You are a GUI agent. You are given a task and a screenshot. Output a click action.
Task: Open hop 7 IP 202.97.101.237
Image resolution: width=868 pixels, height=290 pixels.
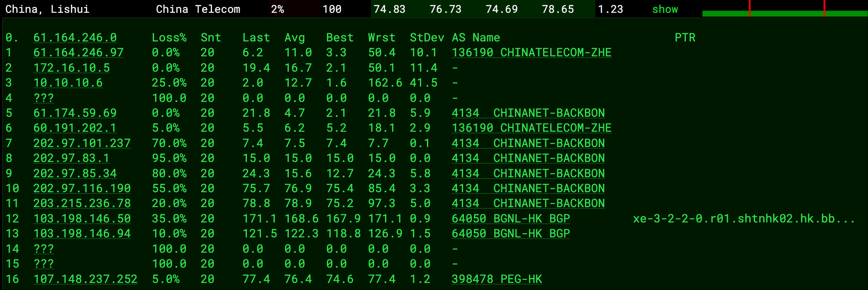click(82, 143)
